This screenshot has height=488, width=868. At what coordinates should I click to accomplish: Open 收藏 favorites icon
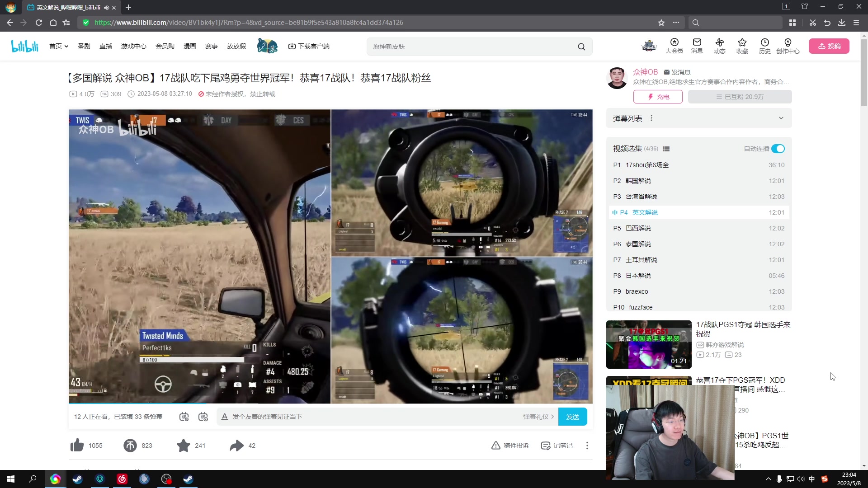click(742, 46)
